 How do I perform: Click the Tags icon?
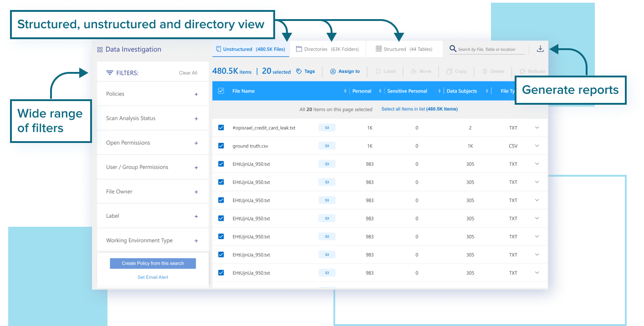[299, 71]
